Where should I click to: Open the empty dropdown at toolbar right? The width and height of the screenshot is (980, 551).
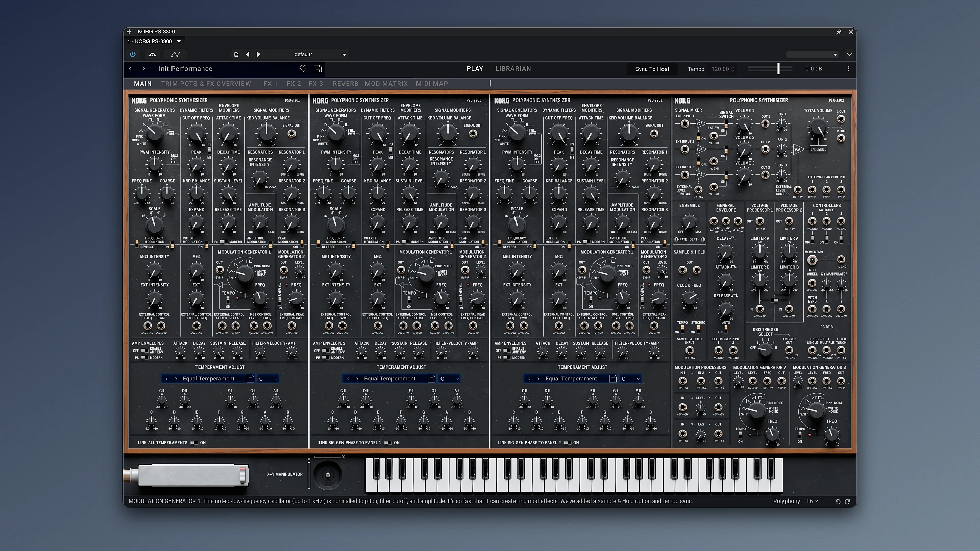812,54
